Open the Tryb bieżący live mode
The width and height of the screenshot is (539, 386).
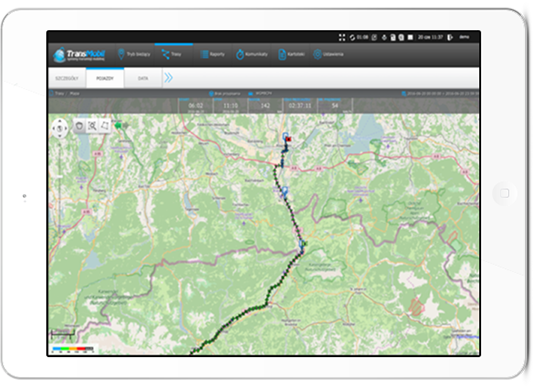[134, 54]
